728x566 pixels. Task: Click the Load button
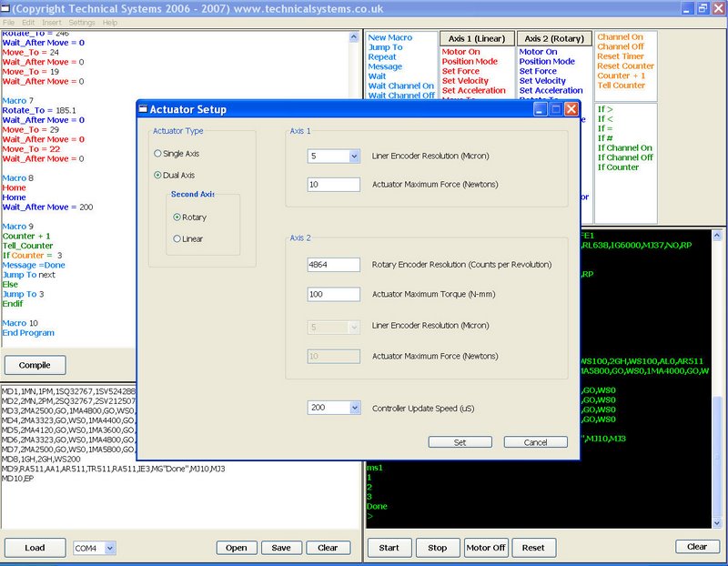(x=35, y=548)
